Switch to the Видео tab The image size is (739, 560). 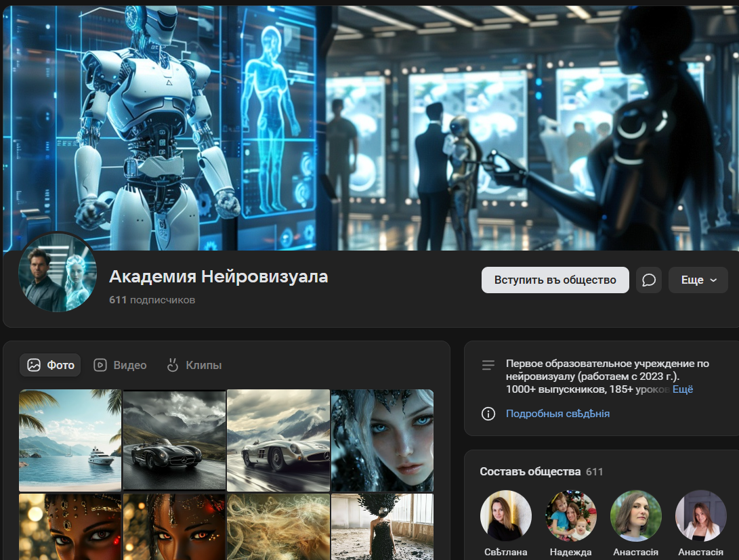coord(129,364)
